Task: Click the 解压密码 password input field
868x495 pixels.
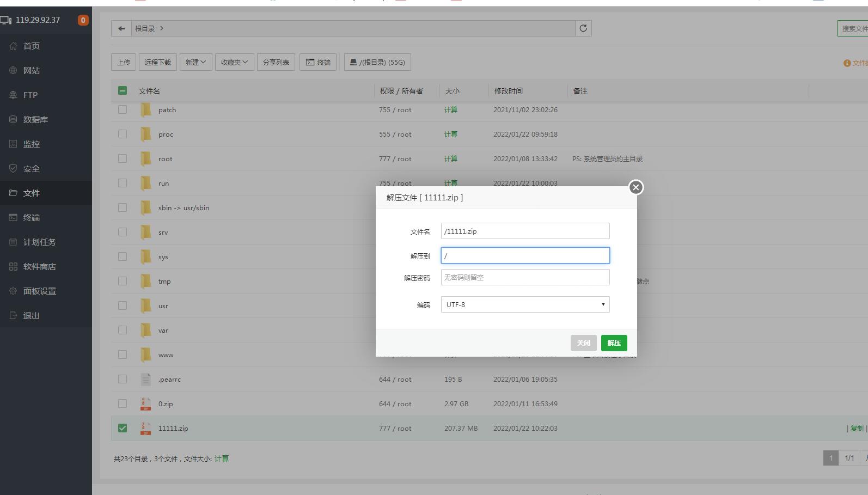Action: click(525, 277)
